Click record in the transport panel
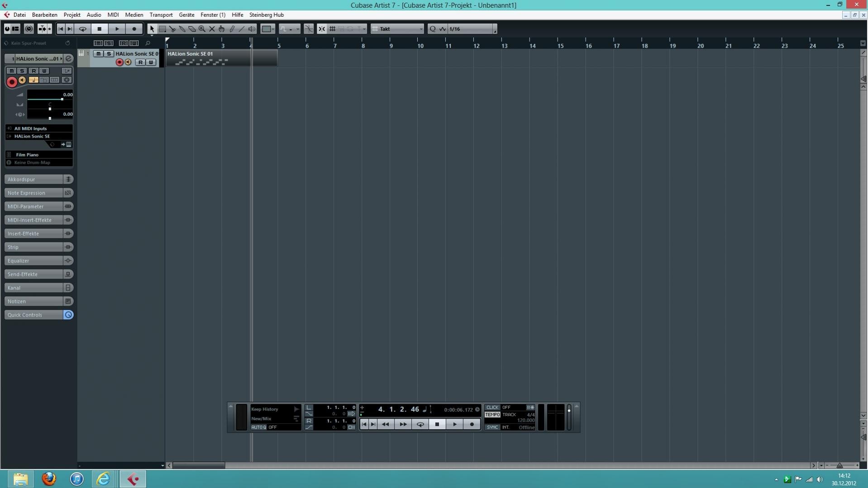The width and height of the screenshot is (868, 488). click(472, 424)
